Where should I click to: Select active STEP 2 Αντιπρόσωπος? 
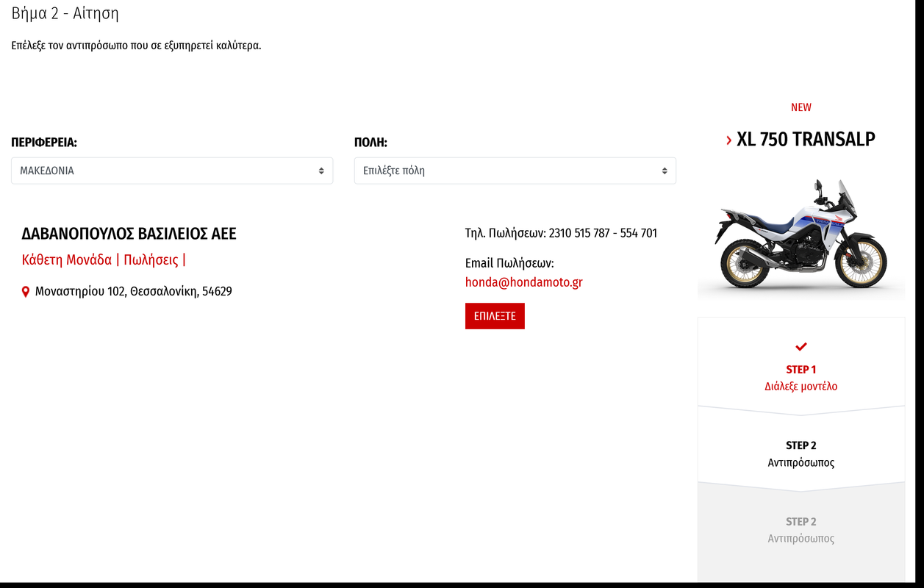(801, 453)
